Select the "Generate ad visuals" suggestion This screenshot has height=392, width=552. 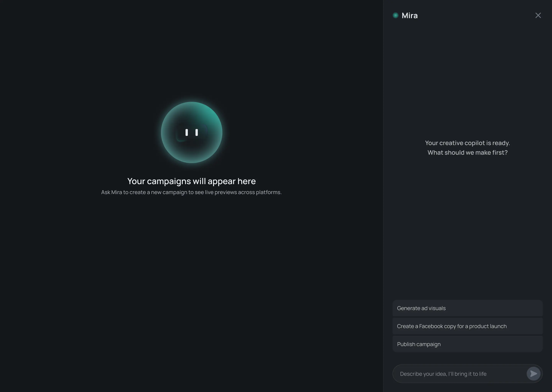[467, 308]
